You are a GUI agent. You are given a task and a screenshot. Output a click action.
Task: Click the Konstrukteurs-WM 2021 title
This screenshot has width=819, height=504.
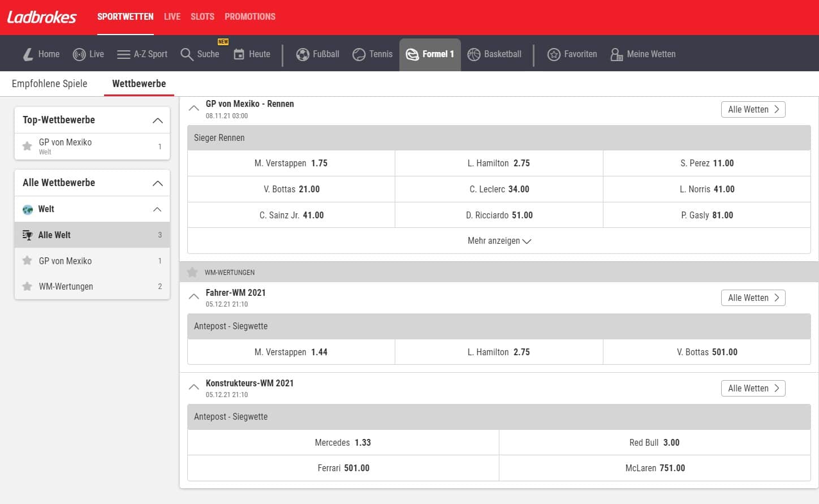click(x=249, y=383)
